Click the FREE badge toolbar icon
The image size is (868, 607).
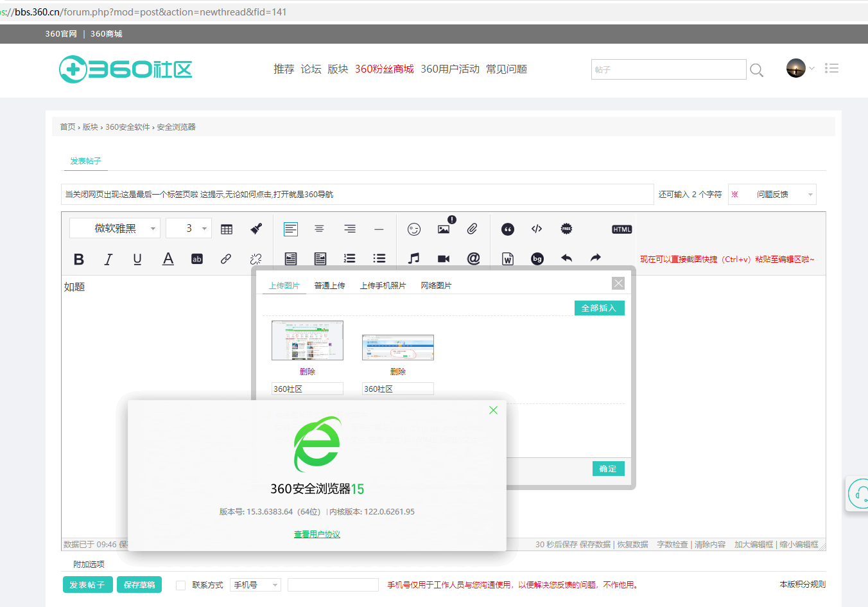566,229
